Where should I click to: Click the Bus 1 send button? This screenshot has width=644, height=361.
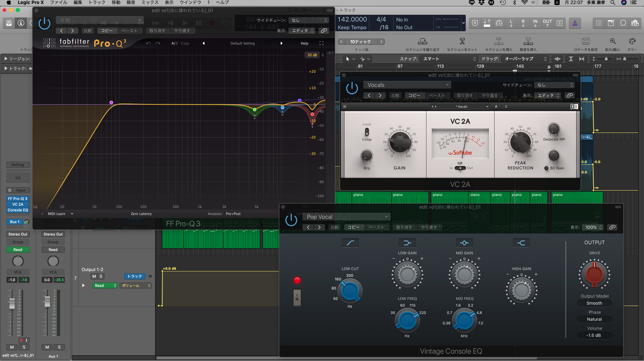(x=15, y=222)
